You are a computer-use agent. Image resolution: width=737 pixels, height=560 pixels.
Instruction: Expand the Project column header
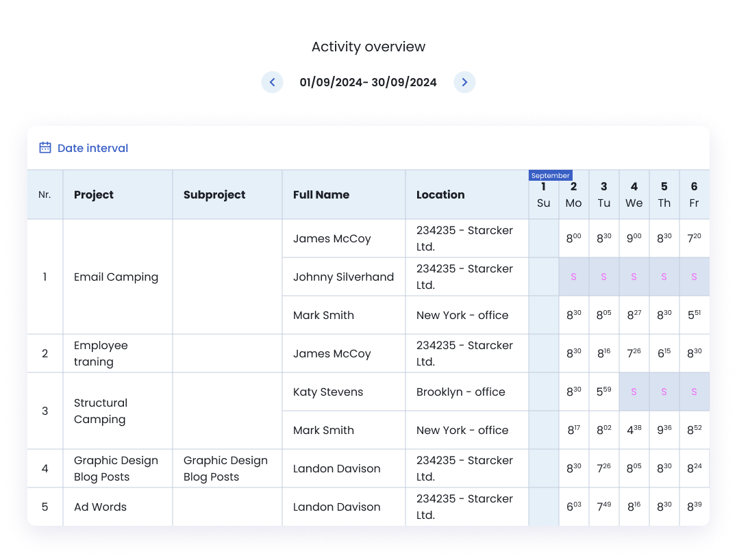point(94,194)
